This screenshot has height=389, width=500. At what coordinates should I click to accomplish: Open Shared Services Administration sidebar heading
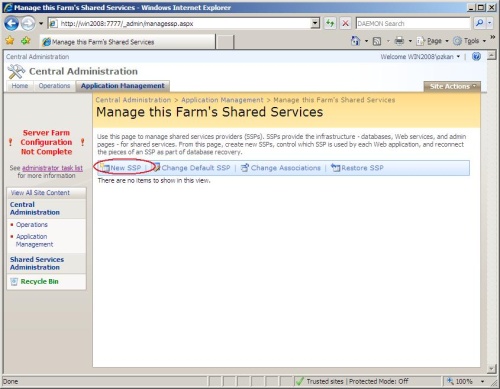click(x=37, y=263)
